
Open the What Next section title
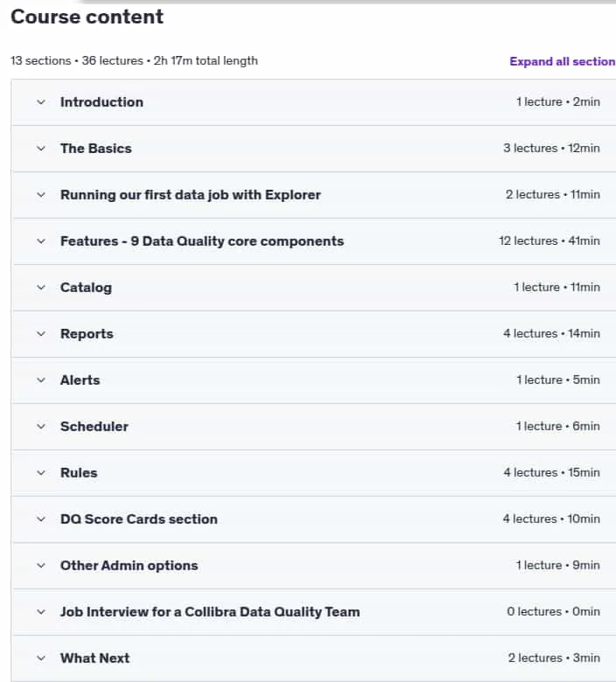tap(94, 658)
